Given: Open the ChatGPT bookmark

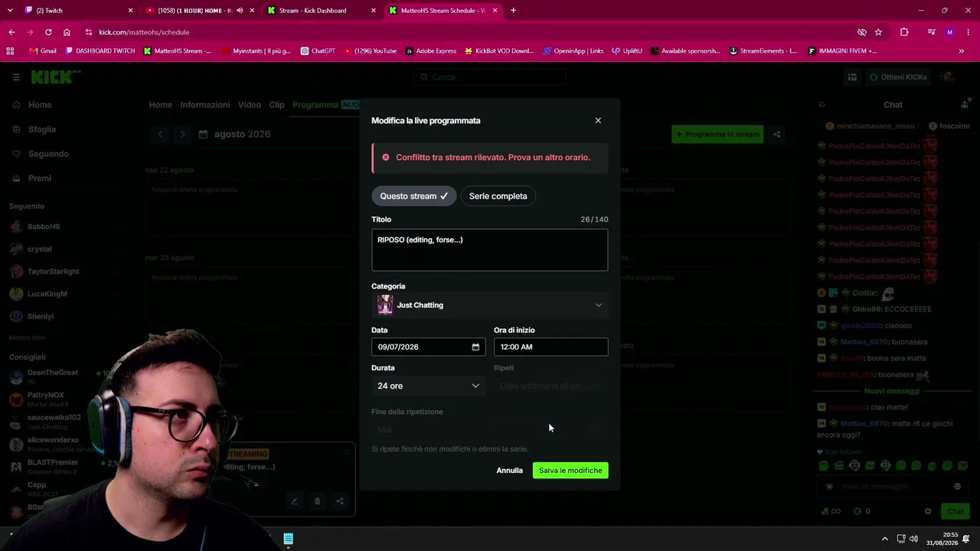Looking at the screenshot, I should coord(318,51).
